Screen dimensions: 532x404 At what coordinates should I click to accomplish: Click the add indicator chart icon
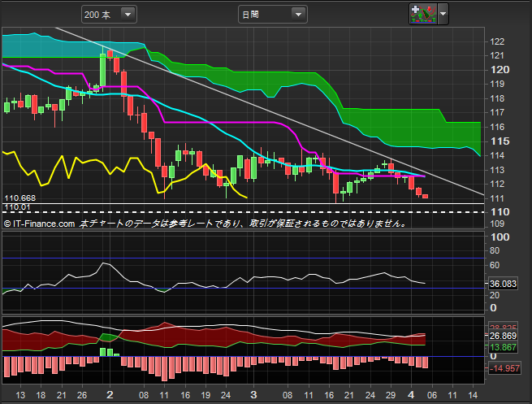(x=423, y=15)
